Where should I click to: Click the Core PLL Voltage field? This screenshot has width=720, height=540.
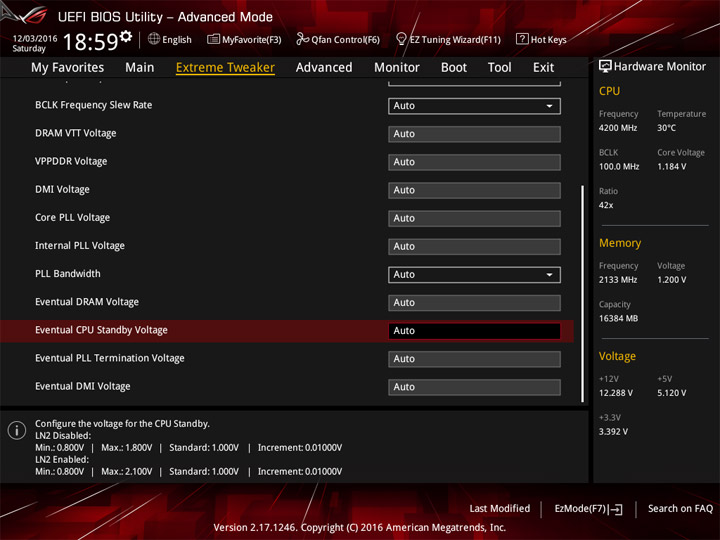474,218
